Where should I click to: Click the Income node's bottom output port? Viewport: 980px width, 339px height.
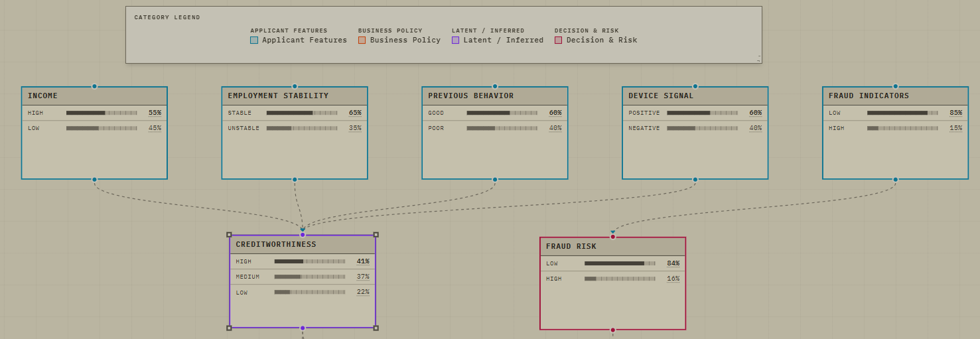click(94, 179)
